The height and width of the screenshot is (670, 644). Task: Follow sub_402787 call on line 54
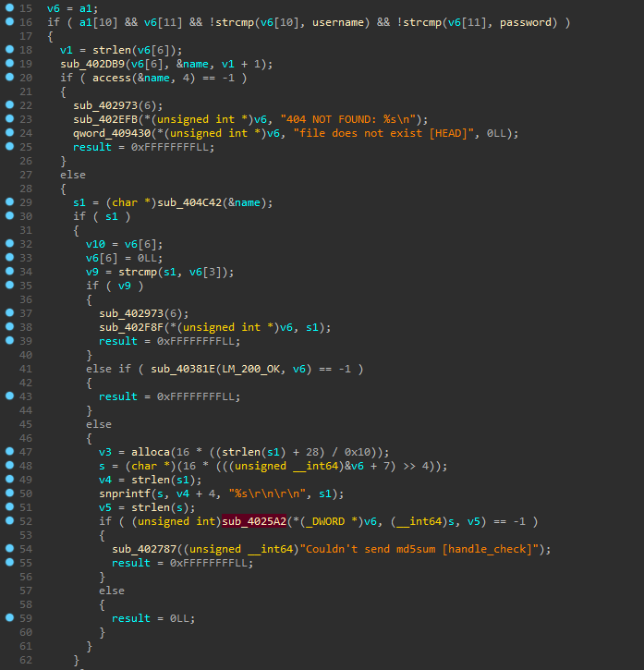click(x=144, y=549)
